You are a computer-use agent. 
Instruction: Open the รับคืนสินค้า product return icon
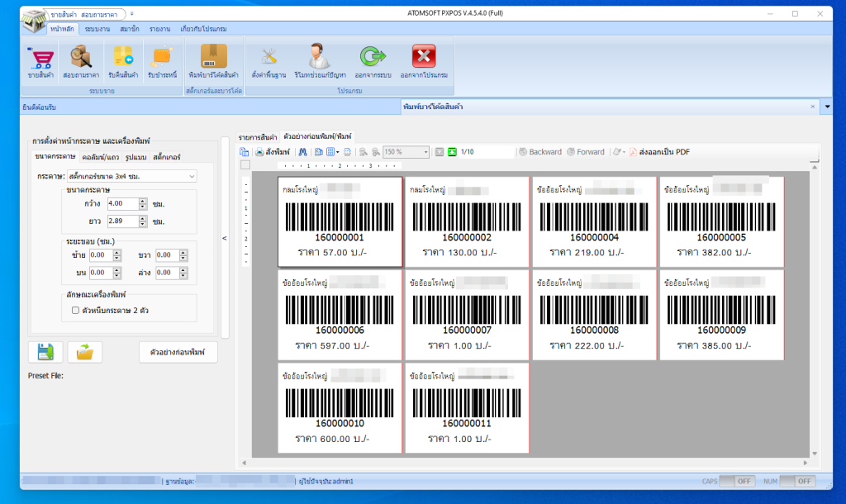[122, 58]
